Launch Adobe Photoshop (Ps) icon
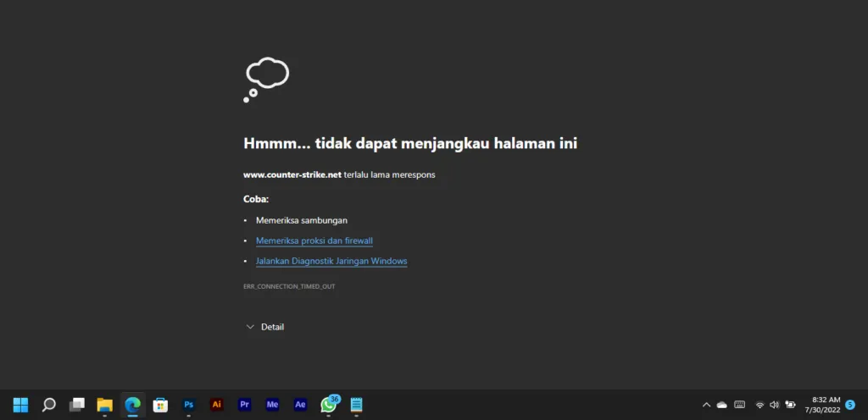Image resolution: width=868 pixels, height=420 pixels. coord(189,405)
